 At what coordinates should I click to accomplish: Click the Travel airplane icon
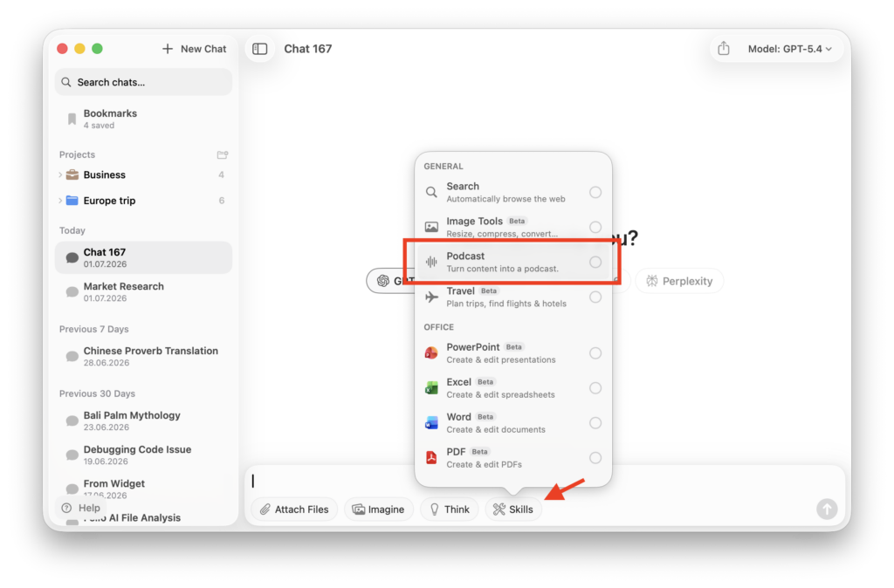pyautogui.click(x=431, y=297)
